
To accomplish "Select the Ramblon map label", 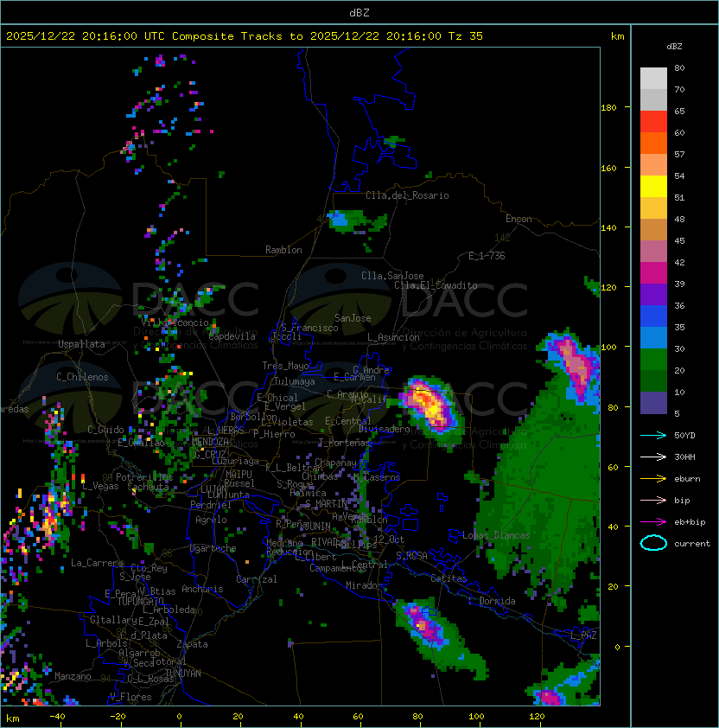I will tap(283, 250).
